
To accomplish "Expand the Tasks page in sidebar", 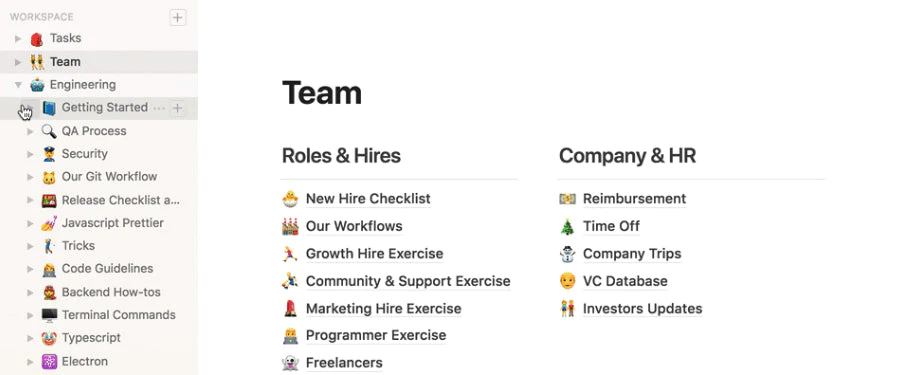I will click(18, 39).
